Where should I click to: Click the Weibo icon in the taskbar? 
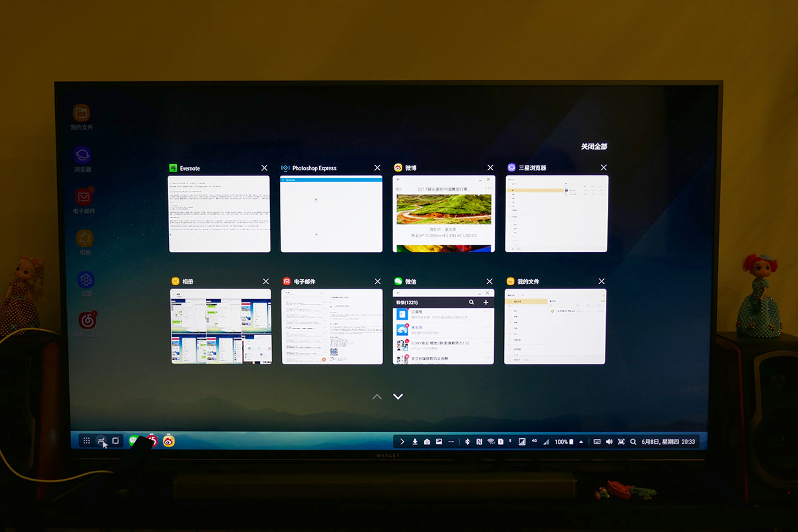pyautogui.click(x=169, y=440)
